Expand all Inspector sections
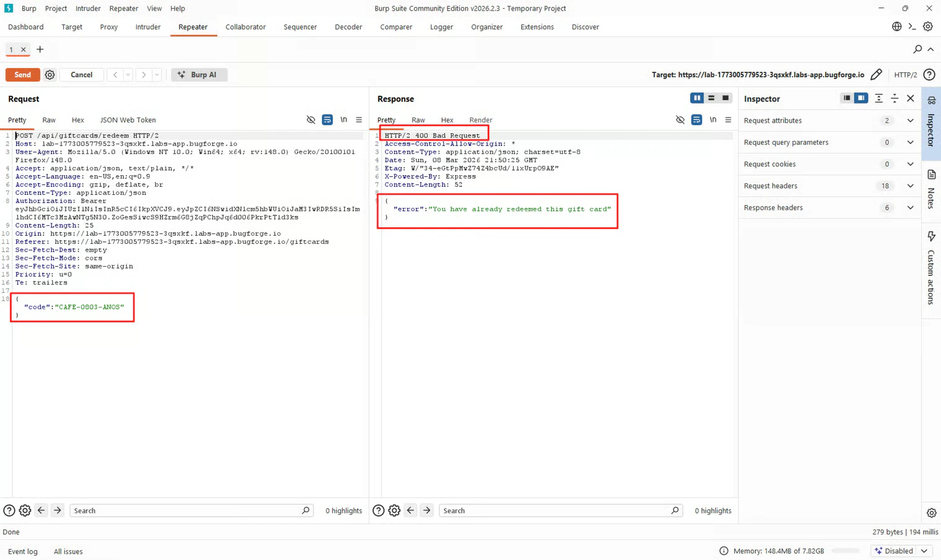Screen dimensions: 941x560 (x=878, y=98)
